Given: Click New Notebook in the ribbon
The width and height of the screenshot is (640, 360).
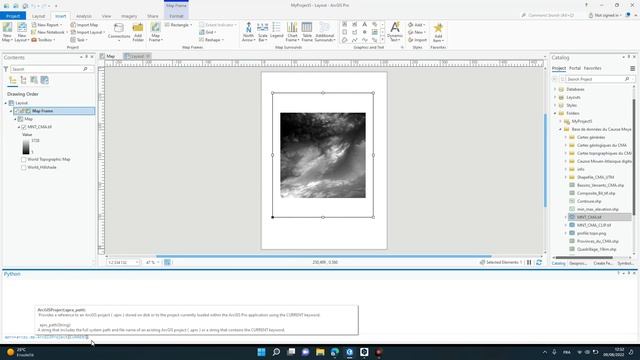Looking at the screenshot, I should [x=48, y=32].
